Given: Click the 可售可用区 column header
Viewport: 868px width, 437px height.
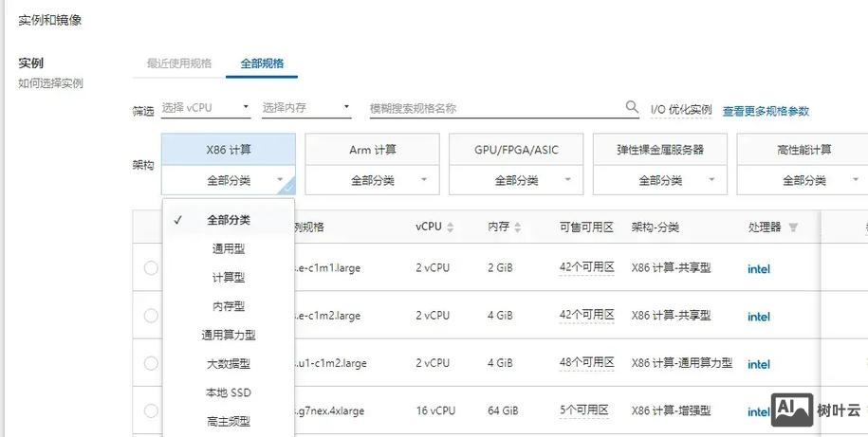Looking at the screenshot, I should click(x=586, y=228).
